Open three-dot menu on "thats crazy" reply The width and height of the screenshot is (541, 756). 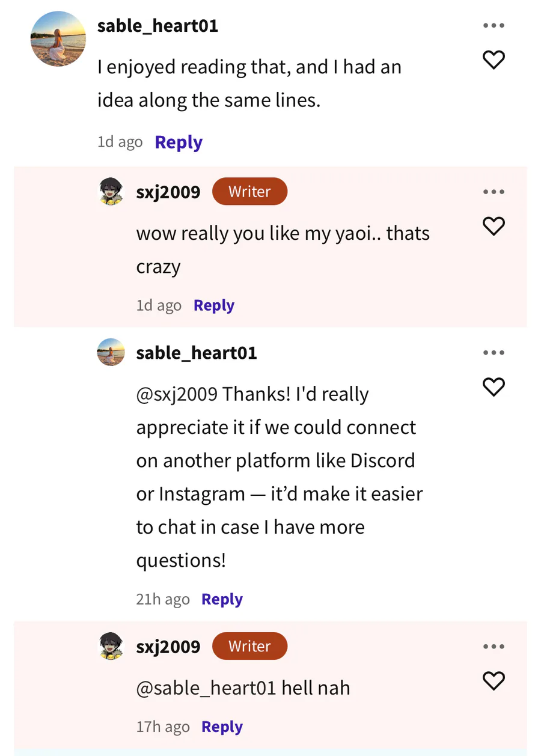(x=494, y=192)
